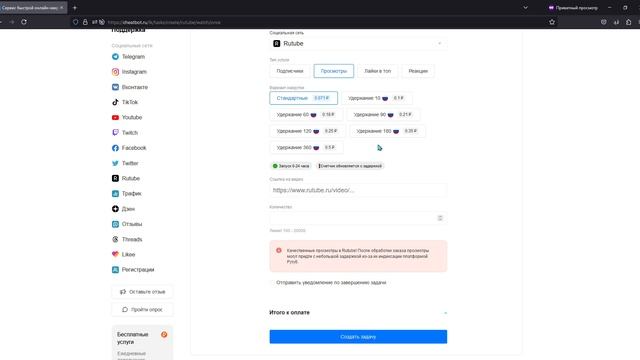Open Twitch services in sidebar
640x360 pixels.
click(125, 133)
